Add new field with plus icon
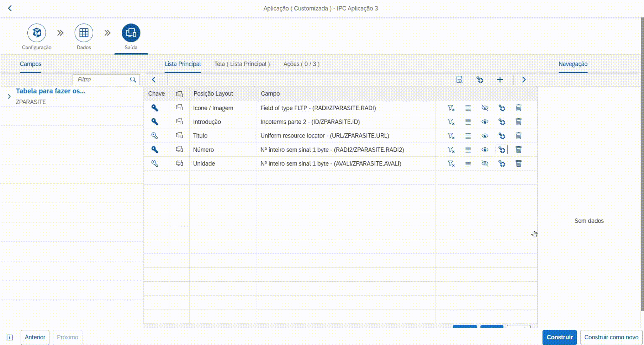Image resolution: width=644 pixels, height=345 pixels. (500, 80)
